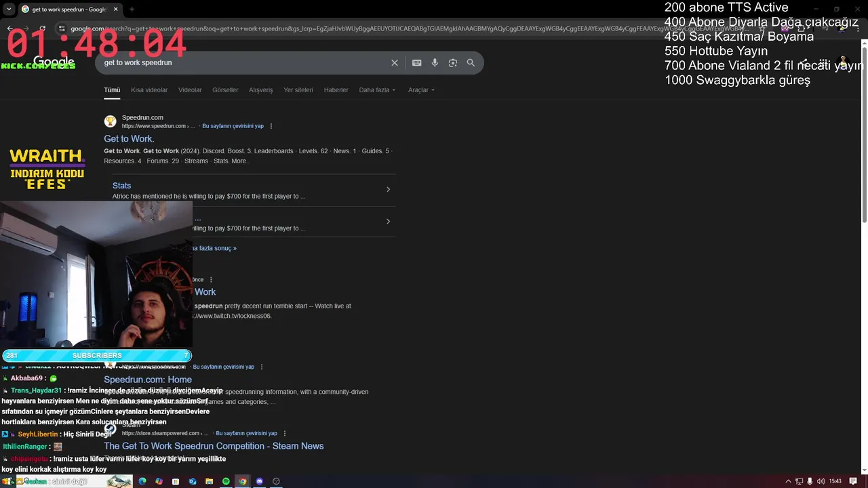Open OBS Studio from the taskbar
This screenshot has height=488, width=868.
coord(276,481)
